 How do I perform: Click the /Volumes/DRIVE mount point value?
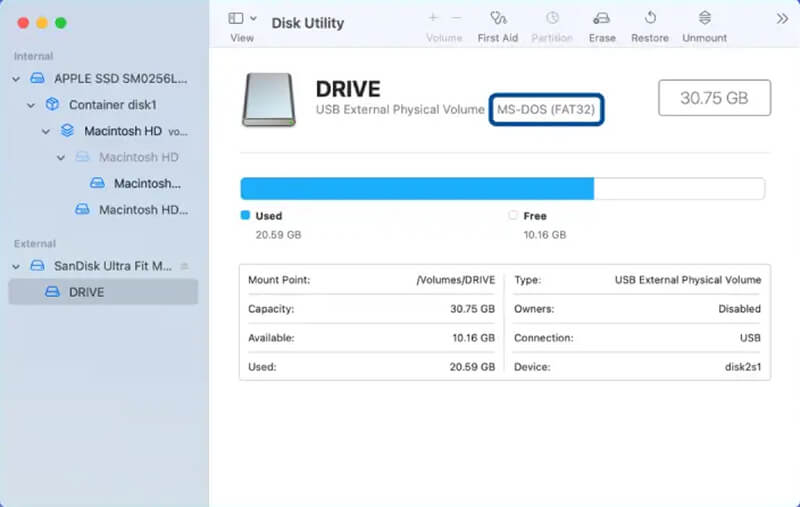point(456,280)
